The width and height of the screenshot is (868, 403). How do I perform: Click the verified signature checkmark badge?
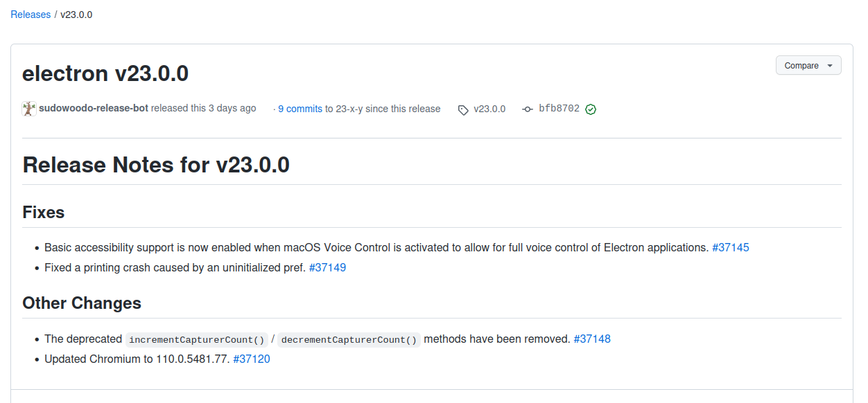pyautogui.click(x=591, y=109)
